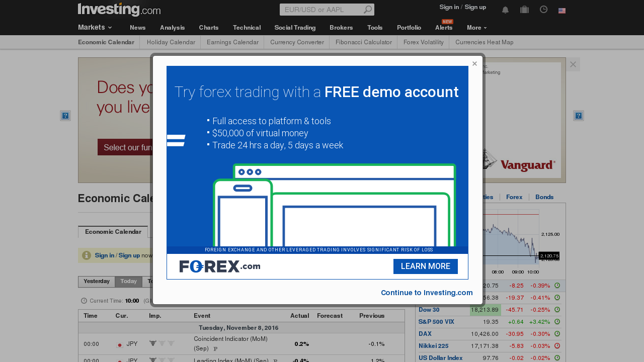Open Earnings Calendar submenu link
644x362 pixels.
pos(232,42)
